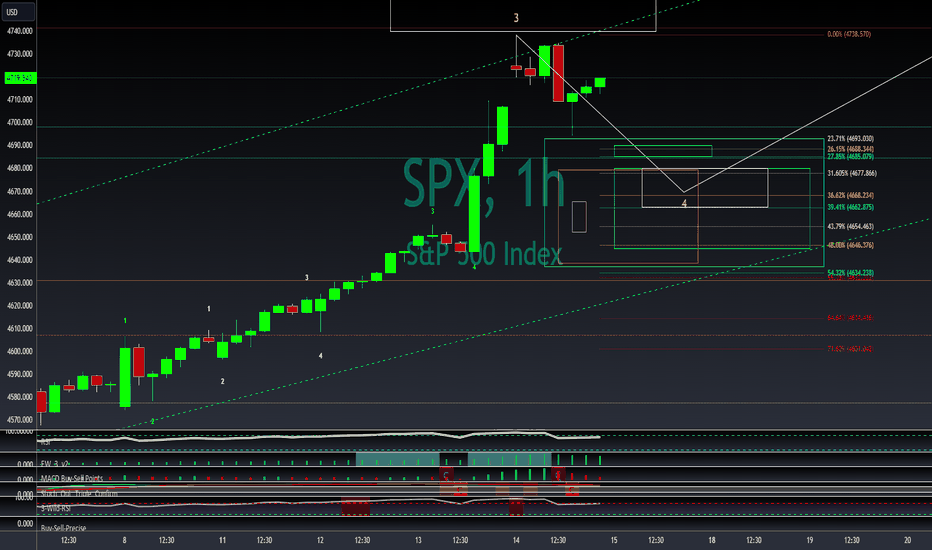Image resolution: width=932 pixels, height=550 pixels.
Task: Click date 8 on the time axis
Action: tap(124, 540)
